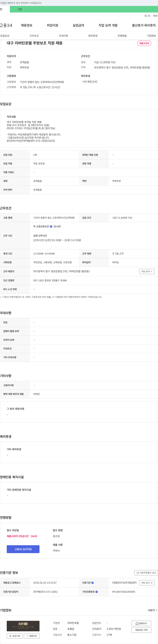
Task: Click 더보기 link in 기업정보 section
Action: click(x=153, y=610)
